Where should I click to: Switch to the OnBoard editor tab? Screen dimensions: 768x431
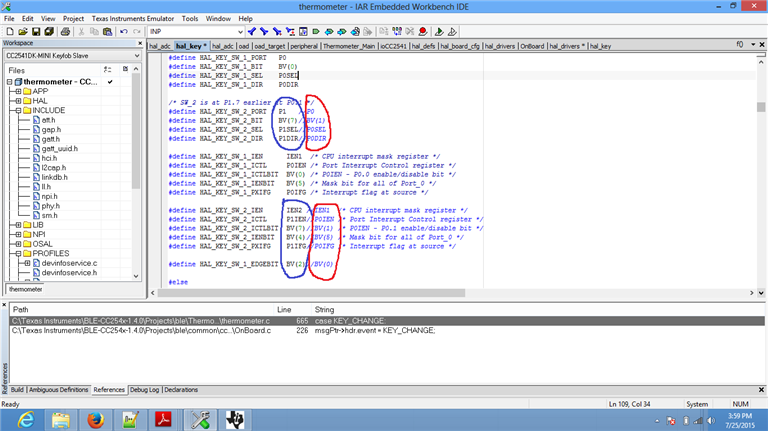tap(532, 46)
